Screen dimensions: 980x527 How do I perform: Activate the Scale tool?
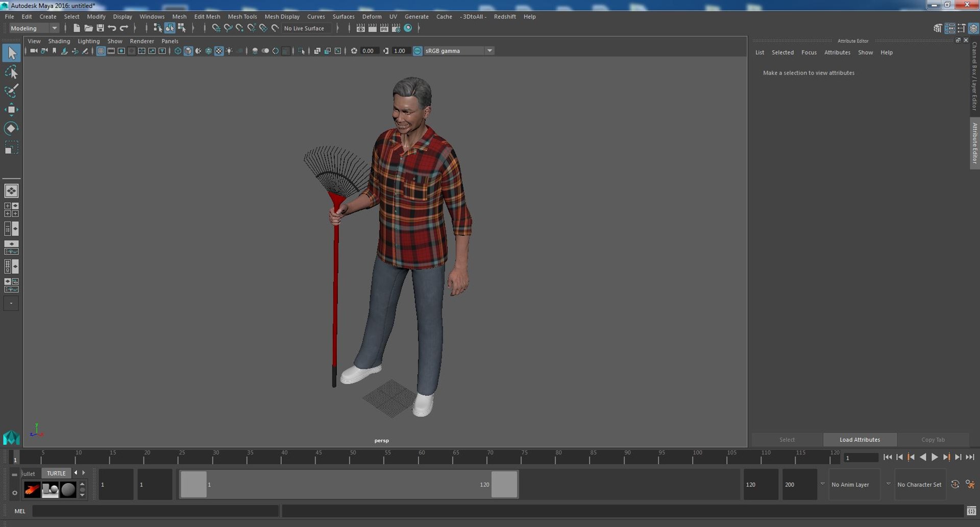tap(11, 148)
